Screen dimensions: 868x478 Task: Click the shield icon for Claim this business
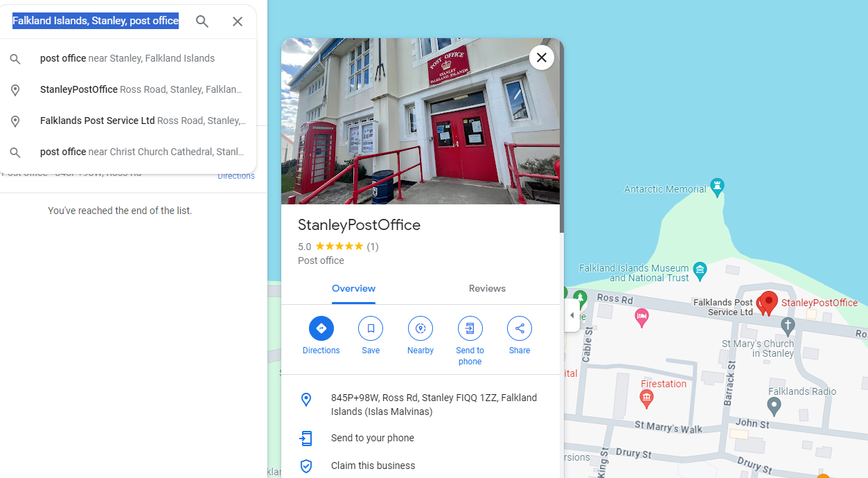(x=306, y=466)
